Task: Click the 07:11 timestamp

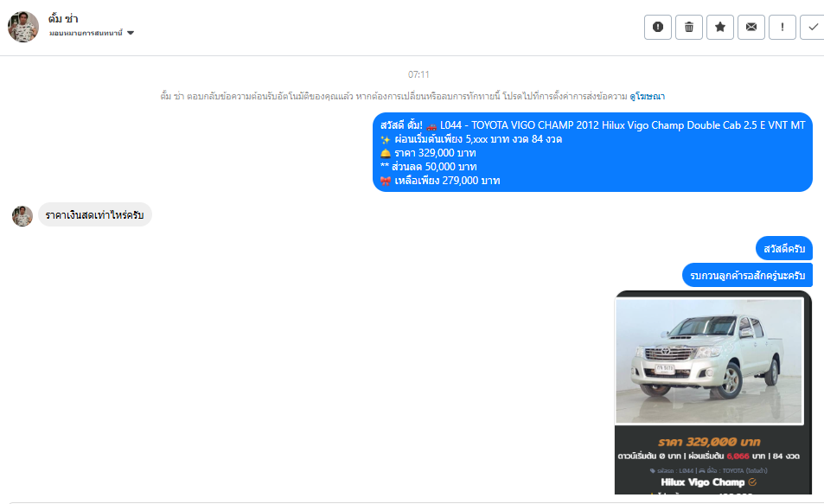Action: point(418,74)
